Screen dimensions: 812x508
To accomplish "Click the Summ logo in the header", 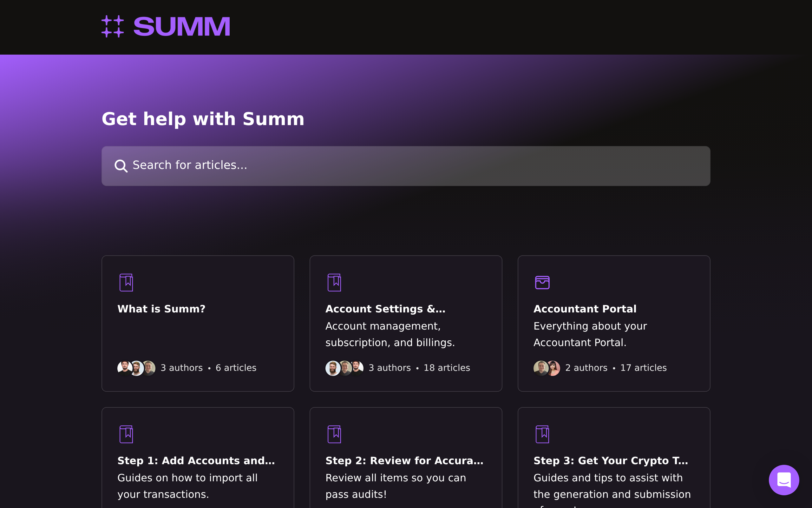I will pyautogui.click(x=166, y=26).
